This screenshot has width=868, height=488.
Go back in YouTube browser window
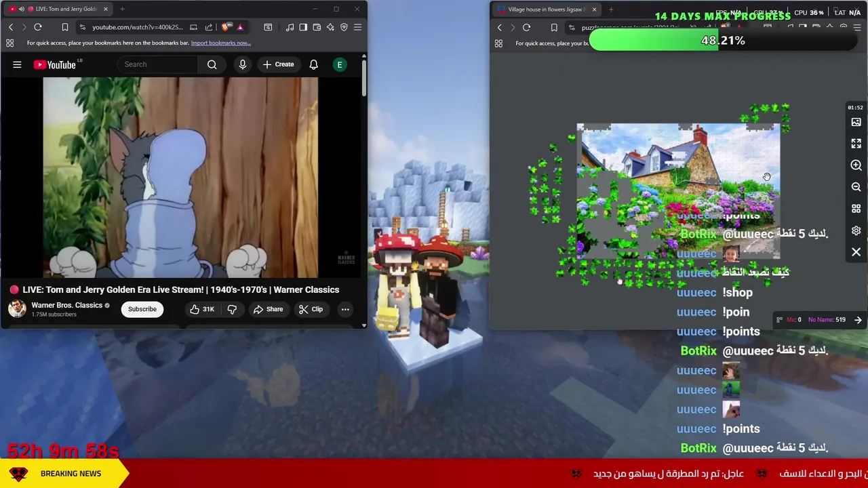[x=10, y=27]
